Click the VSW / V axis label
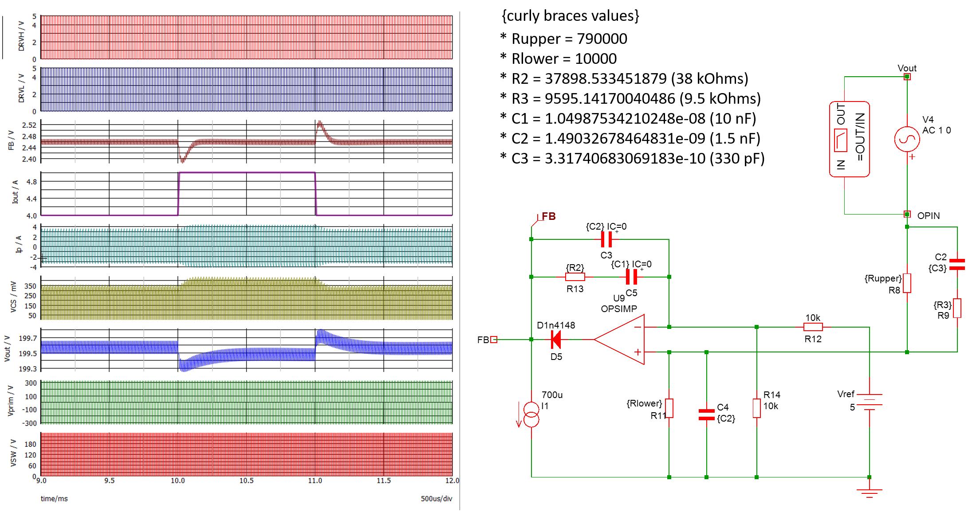Image resolution: width=980 pixels, height=512 pixels. [x=13, y=453]
